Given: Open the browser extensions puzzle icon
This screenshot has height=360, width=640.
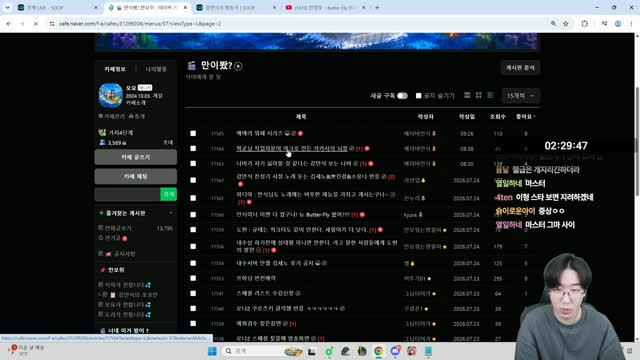Looking at the screenshot, I should 584,24.
